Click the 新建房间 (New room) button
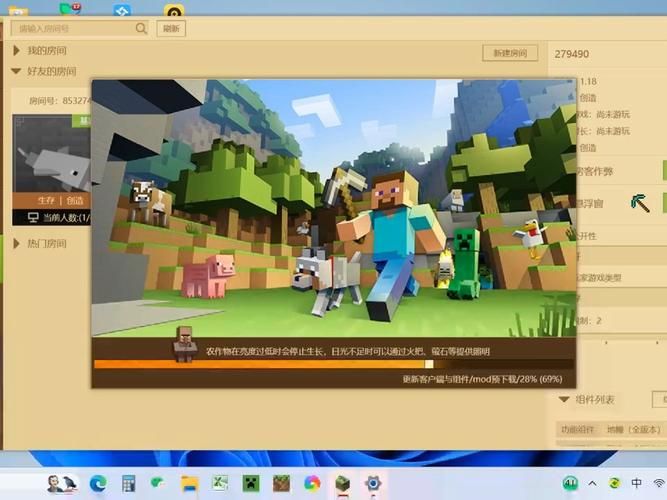This screenshot has height=500, width=667. tap(510, 53)
